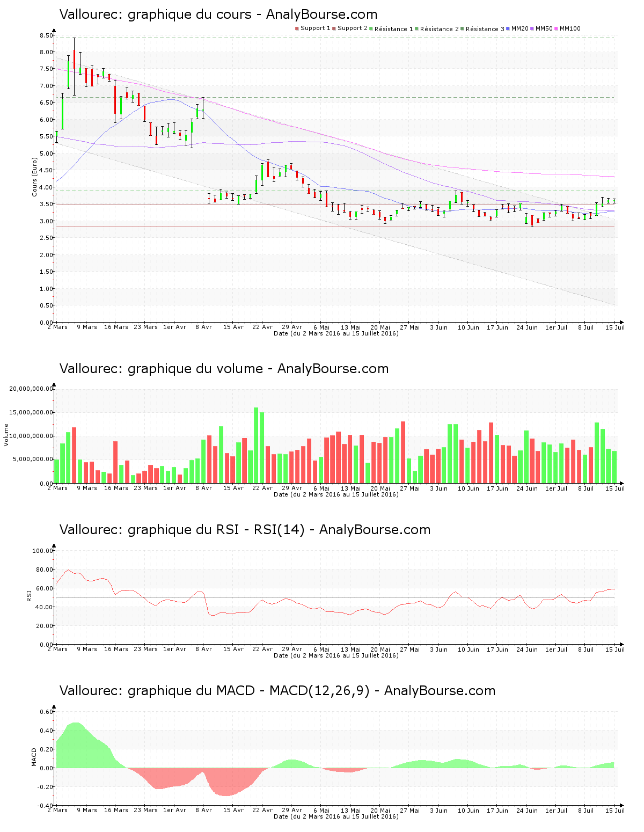Click the volume chart title 'graphique du volume'
Image resolution: width=644 pixels, height=832 pixels.
[x=195, y=369]
